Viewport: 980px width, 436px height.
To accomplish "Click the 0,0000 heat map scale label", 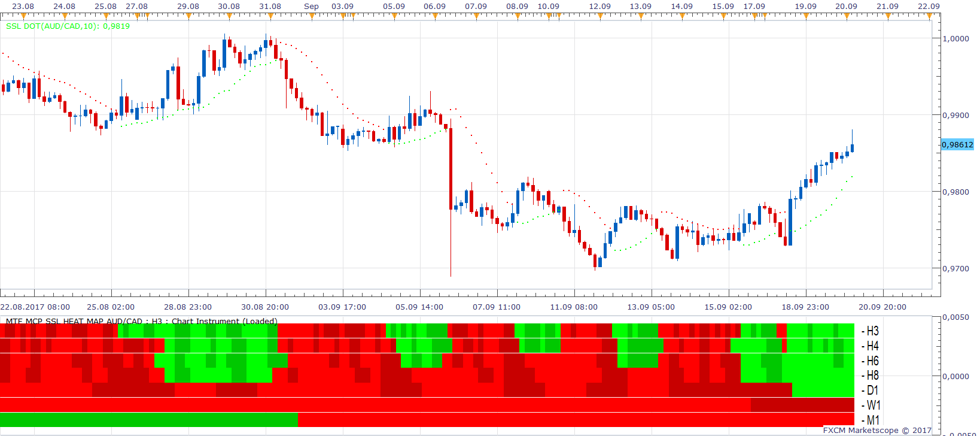I will click(x=955, y=376).
